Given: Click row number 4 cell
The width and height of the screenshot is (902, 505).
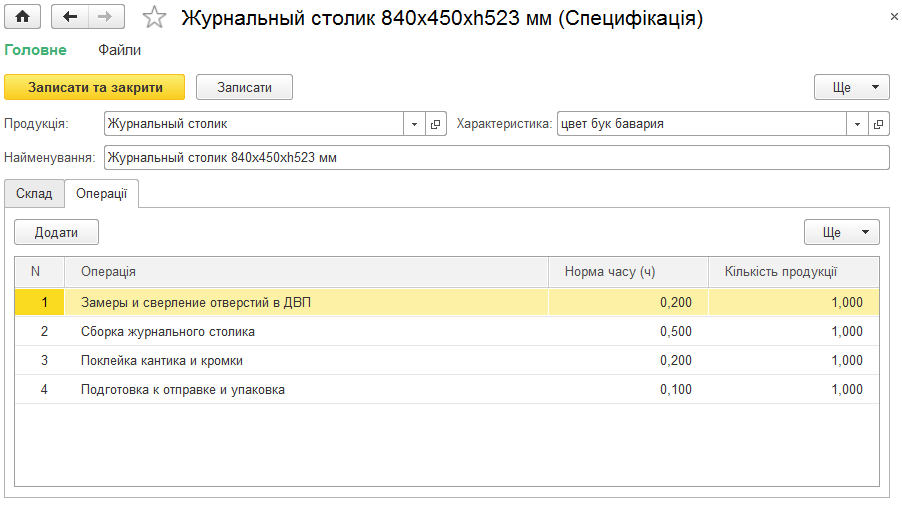Looking at the screenshot, I should point(39,389).
